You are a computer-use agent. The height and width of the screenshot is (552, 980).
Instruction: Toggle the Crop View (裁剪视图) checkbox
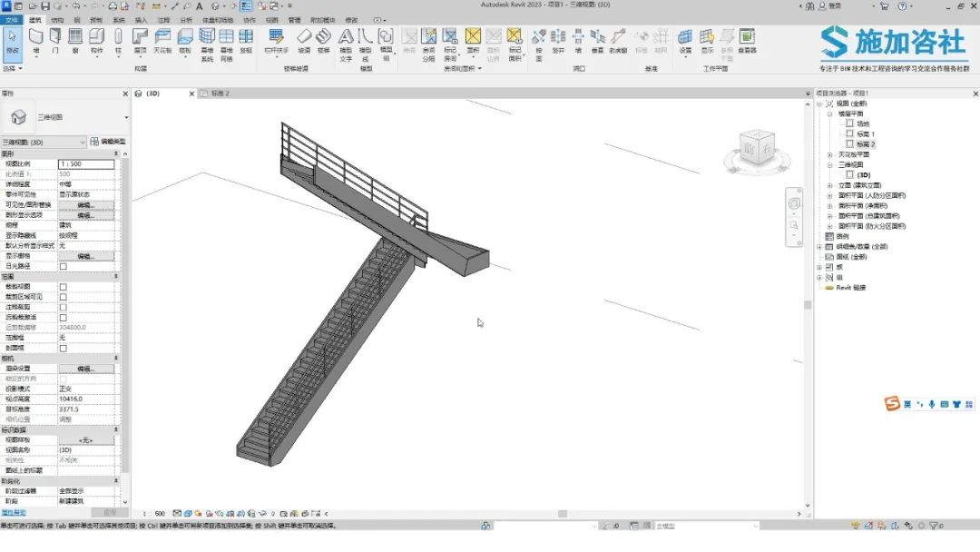64,287
